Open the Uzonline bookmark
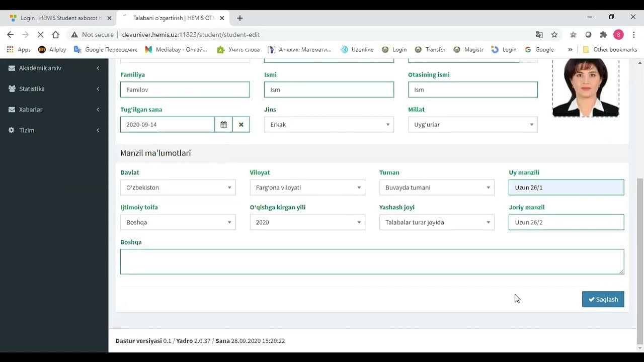644x362 pixels. coord(357,50)
